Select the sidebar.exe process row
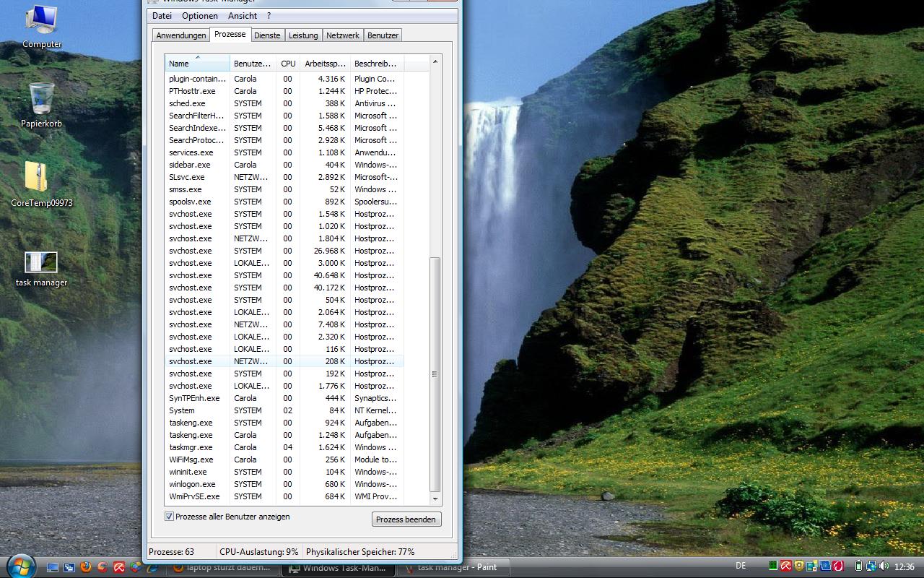This screenshot has width=924, height=578. (284, 165)
